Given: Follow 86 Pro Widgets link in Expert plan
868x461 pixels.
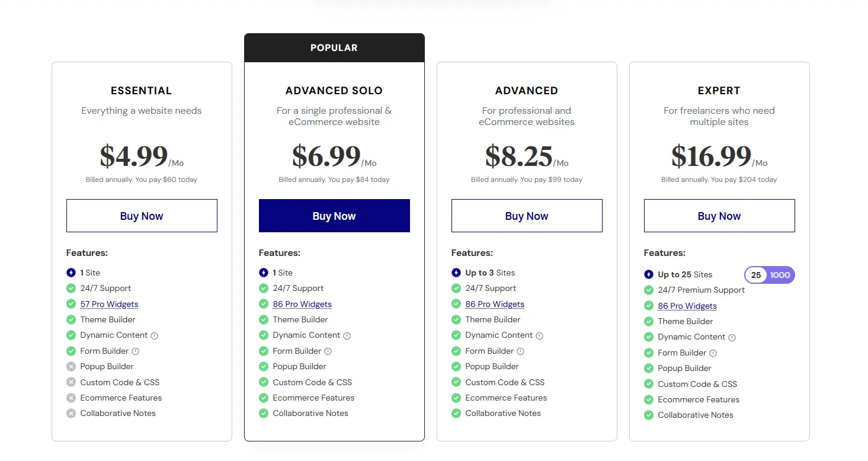Looking at the screenshot, I should click(687, 306).
